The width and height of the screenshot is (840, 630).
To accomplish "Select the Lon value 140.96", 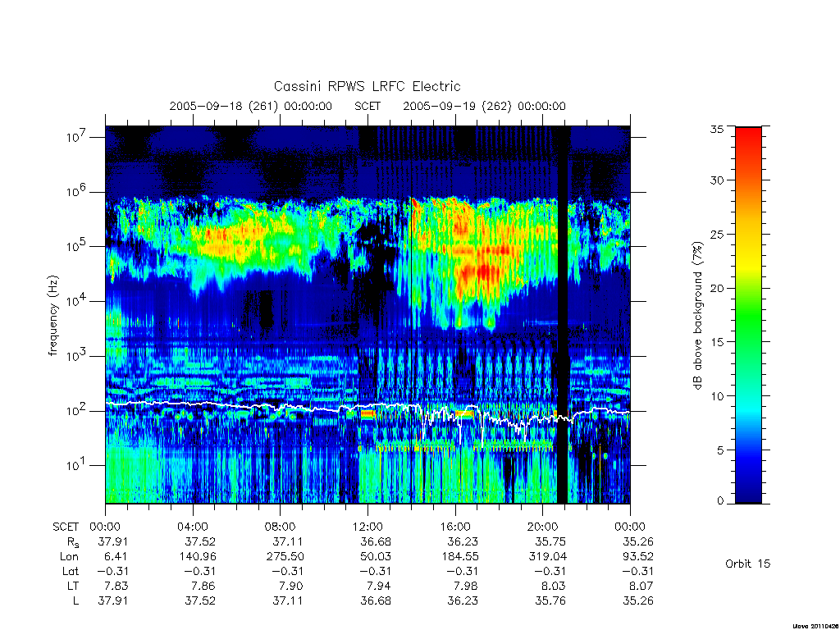I will coord(197,556).
